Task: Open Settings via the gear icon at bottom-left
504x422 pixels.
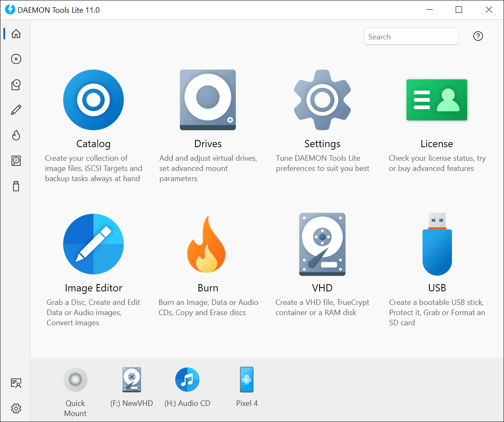Action: [x=16, y=408]
